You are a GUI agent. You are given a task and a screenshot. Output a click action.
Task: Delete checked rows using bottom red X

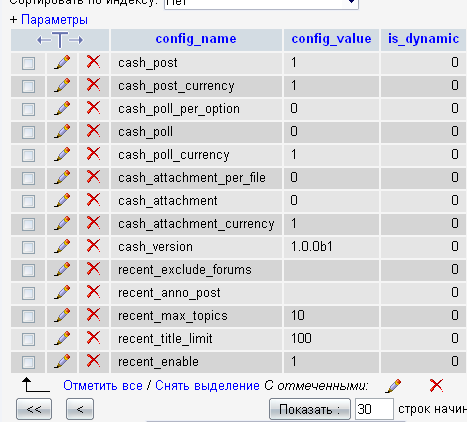[x=436, y=385]
